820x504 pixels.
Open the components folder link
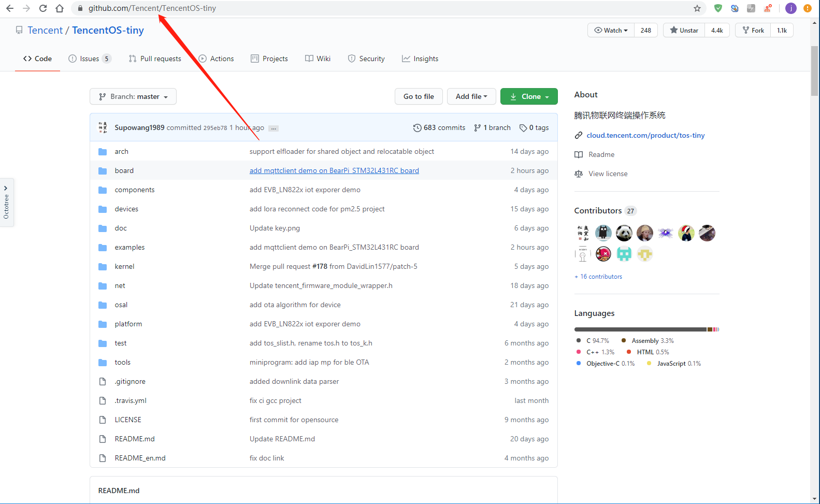[x=135, y=190]
